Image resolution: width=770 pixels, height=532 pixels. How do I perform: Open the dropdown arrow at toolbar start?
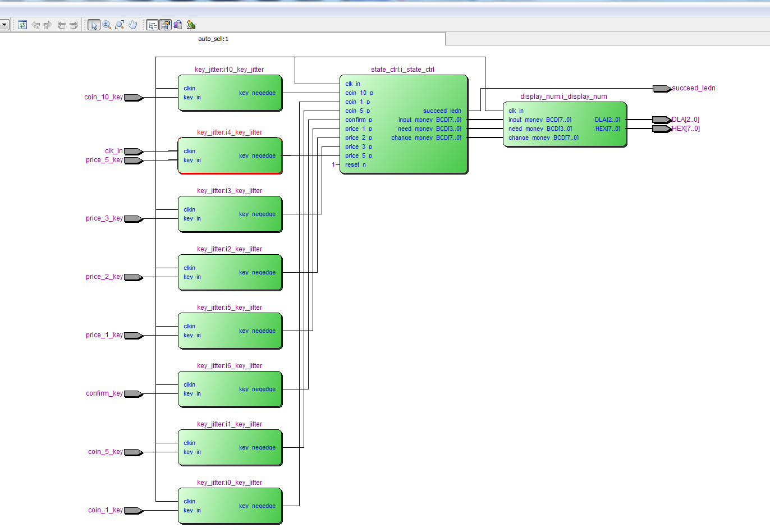point(4,25)
